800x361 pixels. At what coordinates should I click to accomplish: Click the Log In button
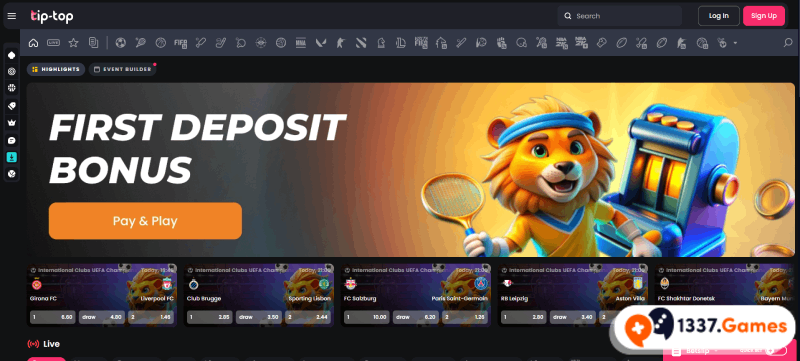click(x=718, y=16)
